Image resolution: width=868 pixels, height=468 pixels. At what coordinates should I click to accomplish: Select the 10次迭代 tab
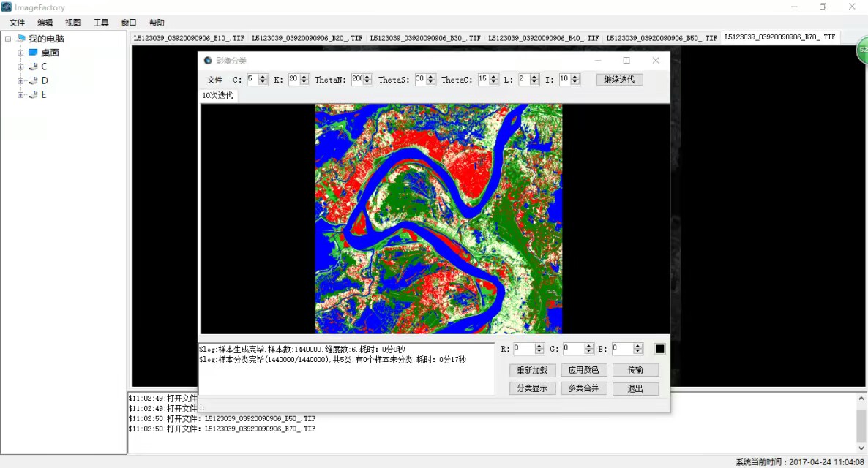[217, 95]
